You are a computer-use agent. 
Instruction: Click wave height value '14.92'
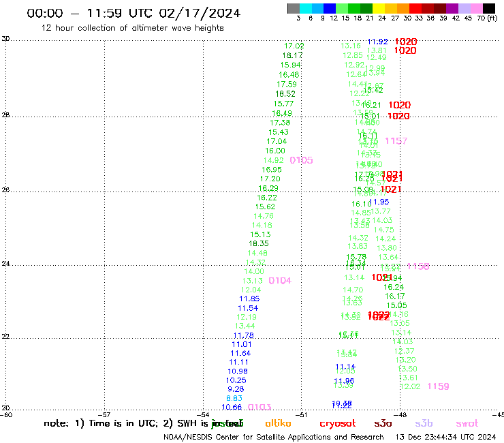click(274, 160)
